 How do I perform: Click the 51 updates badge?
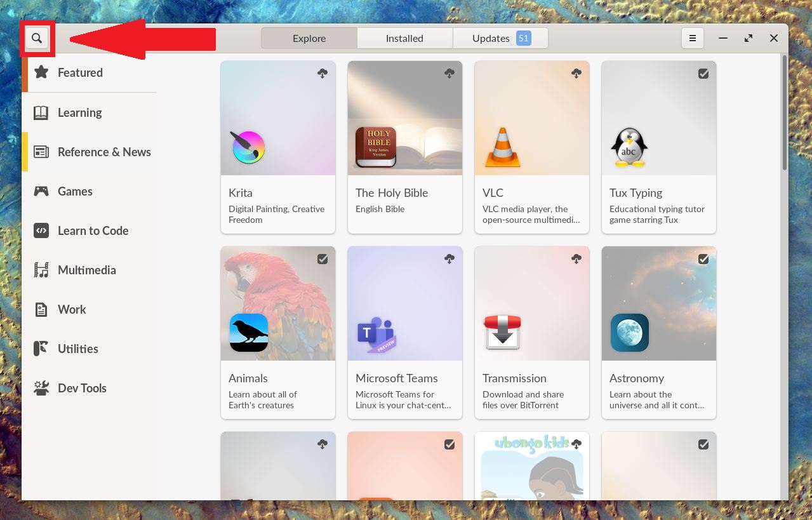523,38
